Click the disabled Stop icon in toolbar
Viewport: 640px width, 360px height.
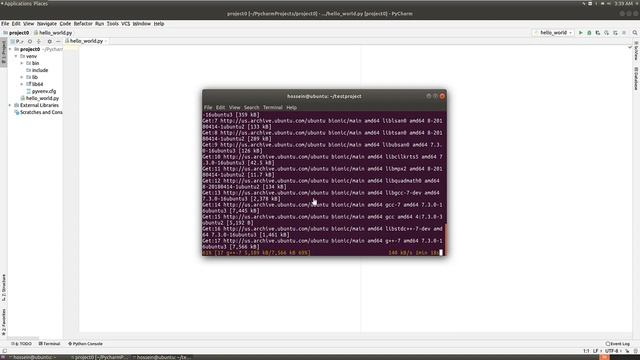tap(624, 33)
